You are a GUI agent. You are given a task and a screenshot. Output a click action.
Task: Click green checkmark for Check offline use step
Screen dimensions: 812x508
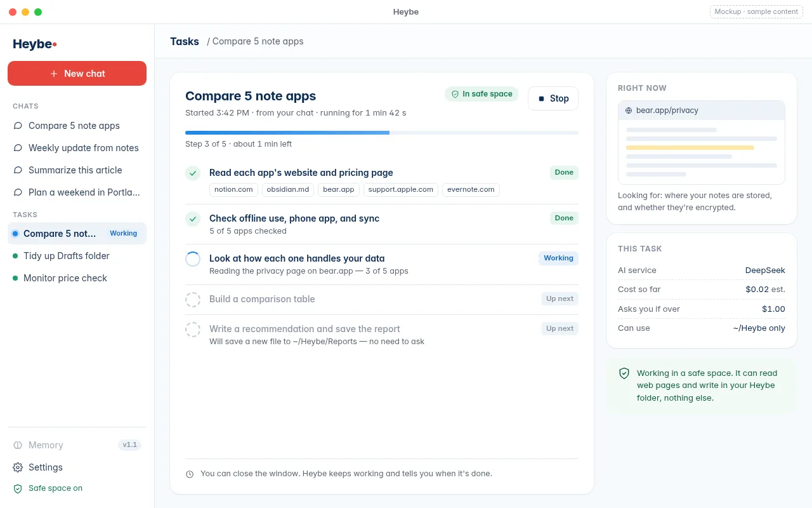tap(193, 219)
